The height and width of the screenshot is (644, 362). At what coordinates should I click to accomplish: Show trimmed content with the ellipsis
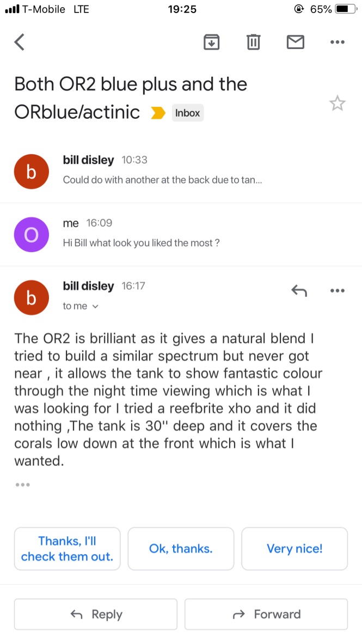(22, 485)
